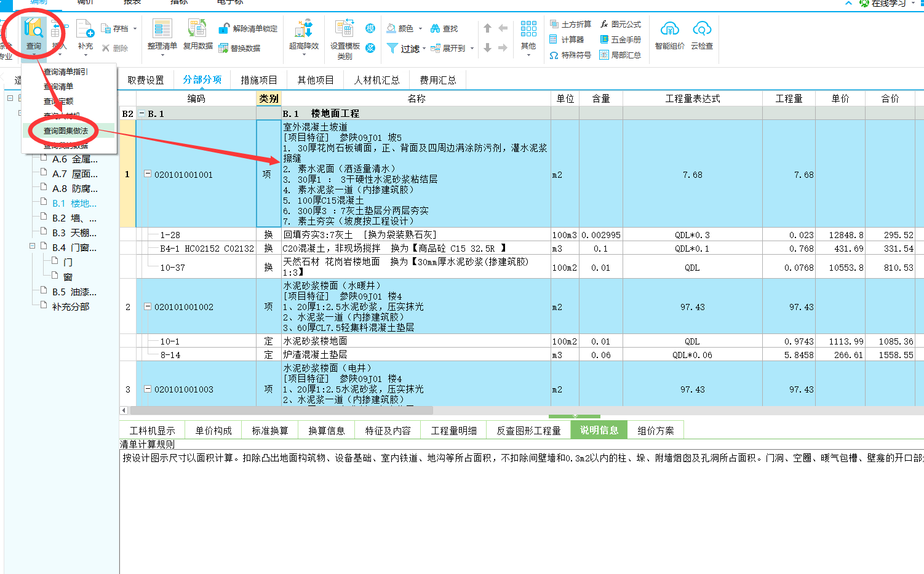This screenshot has width=924, height=574.
Task: Switch to 措施项目 tab
Action: click(259, 80)
